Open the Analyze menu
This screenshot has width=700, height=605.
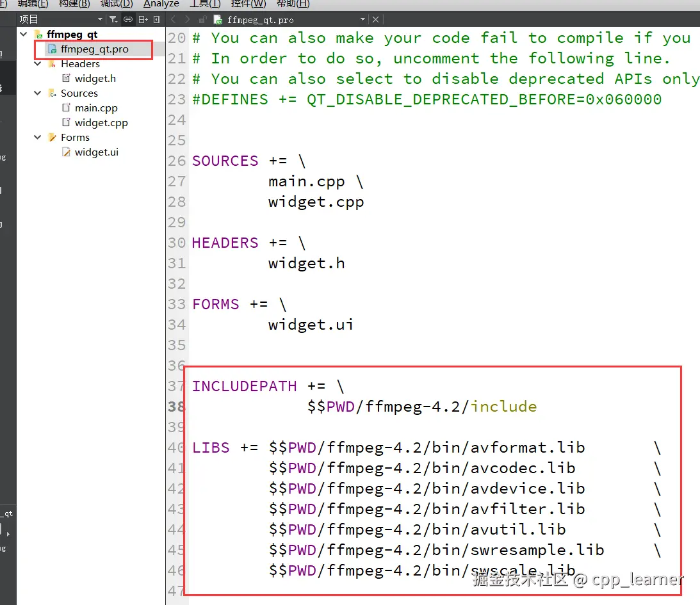point(161,4)
